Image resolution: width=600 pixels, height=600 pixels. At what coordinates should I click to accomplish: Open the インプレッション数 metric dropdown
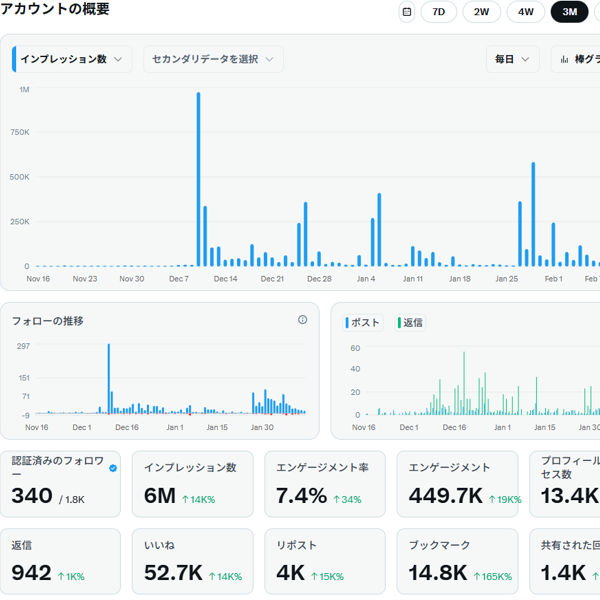(x=72, y=59)
